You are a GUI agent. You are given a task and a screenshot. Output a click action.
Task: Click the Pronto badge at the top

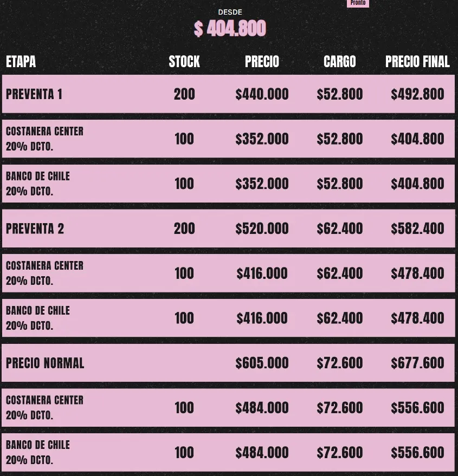tap(358, 3)
